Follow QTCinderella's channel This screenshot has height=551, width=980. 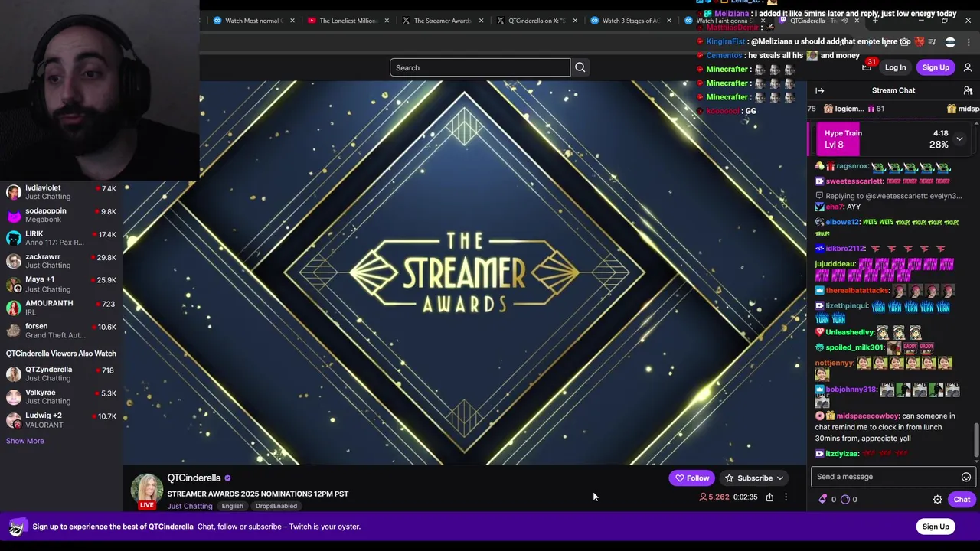coord(692,478)
